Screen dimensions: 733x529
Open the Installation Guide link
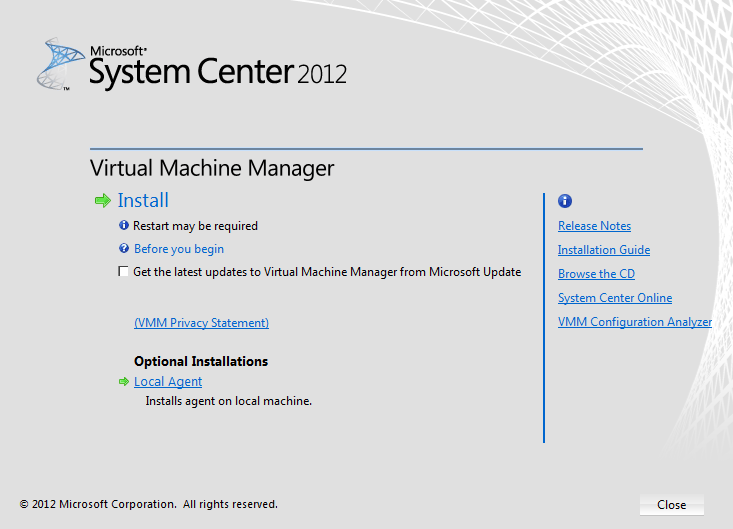604,250
